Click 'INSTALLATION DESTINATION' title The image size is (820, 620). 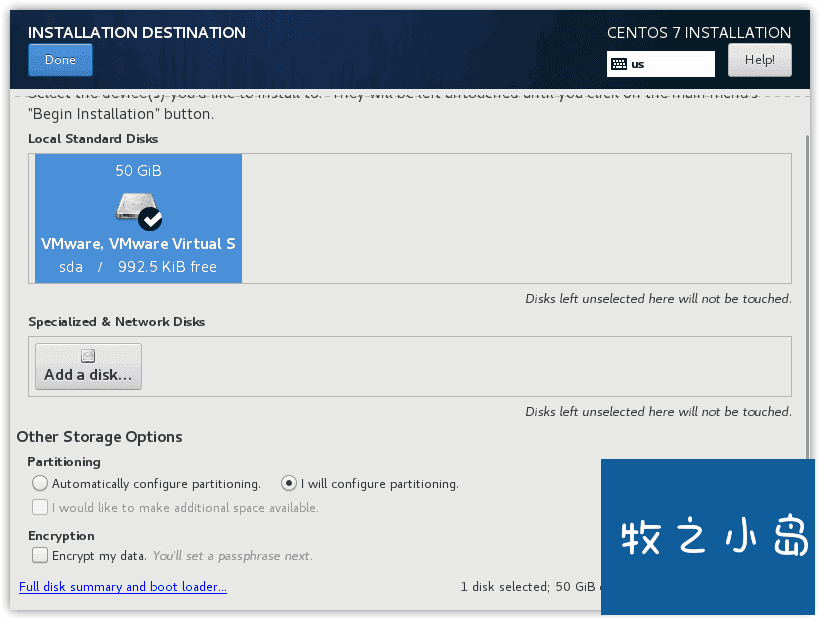[x=137, y=32]
